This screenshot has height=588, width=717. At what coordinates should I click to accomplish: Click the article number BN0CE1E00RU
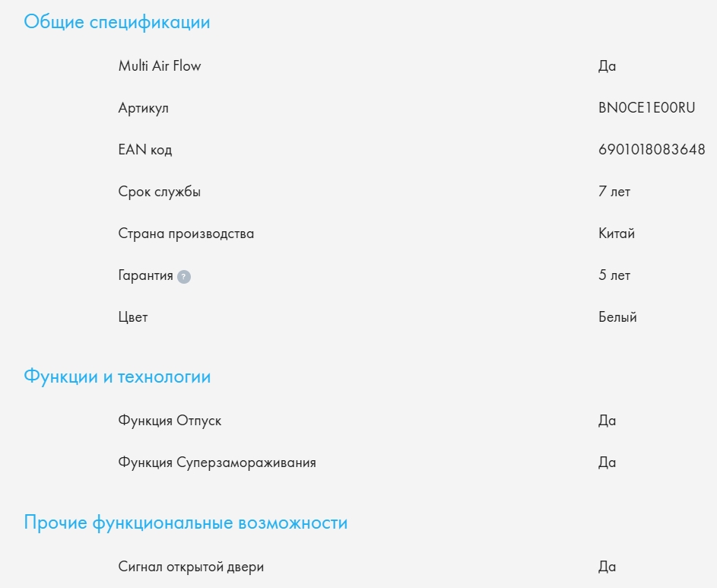click(x=647, y=108)
